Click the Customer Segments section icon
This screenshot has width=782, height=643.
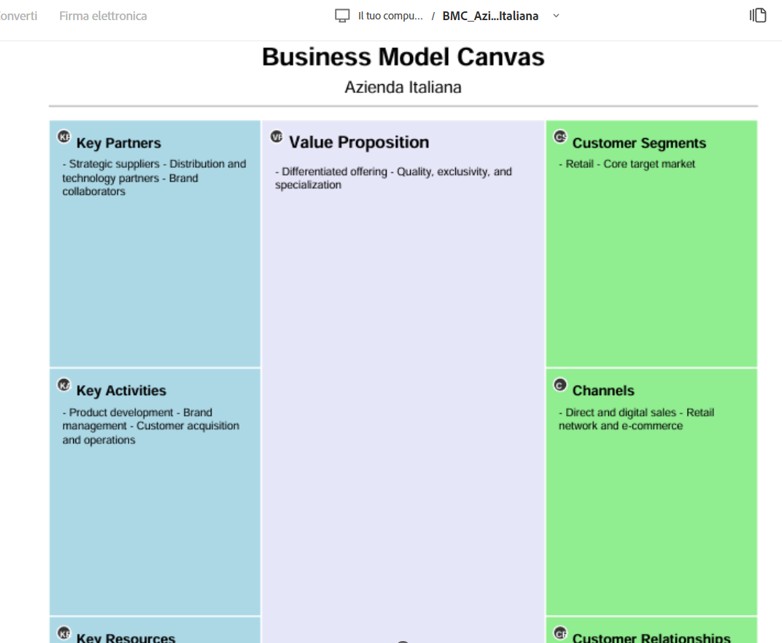point(560,136)
